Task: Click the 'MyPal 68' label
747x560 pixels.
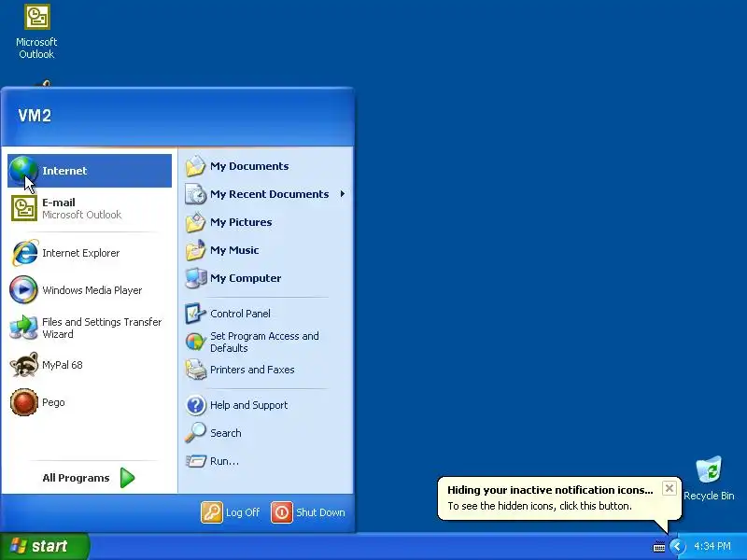Action: pos(62,365)
